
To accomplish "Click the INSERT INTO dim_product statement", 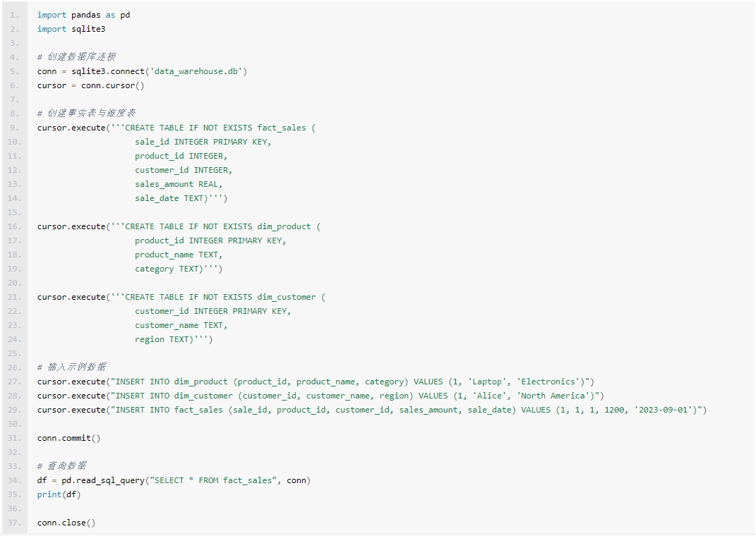I will pyautogui.click(x=316, y=382).
